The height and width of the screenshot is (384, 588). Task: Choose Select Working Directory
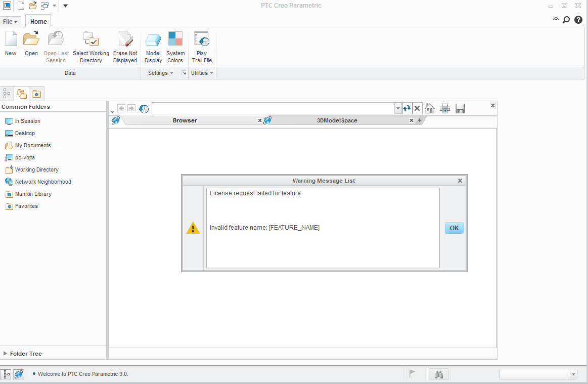pos(91,47)
